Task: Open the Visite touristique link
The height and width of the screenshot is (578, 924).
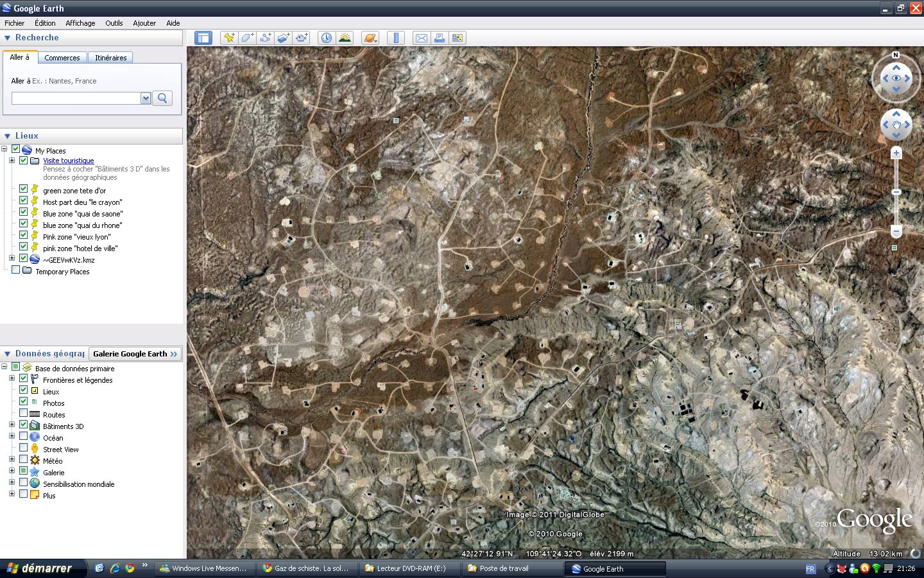Action: click(x=68, y=161)
